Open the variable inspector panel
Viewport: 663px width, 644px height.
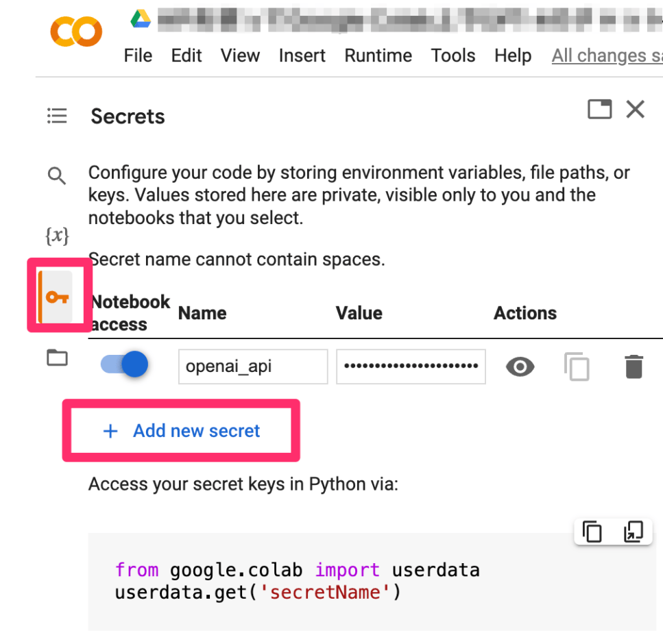coord(57,236)
